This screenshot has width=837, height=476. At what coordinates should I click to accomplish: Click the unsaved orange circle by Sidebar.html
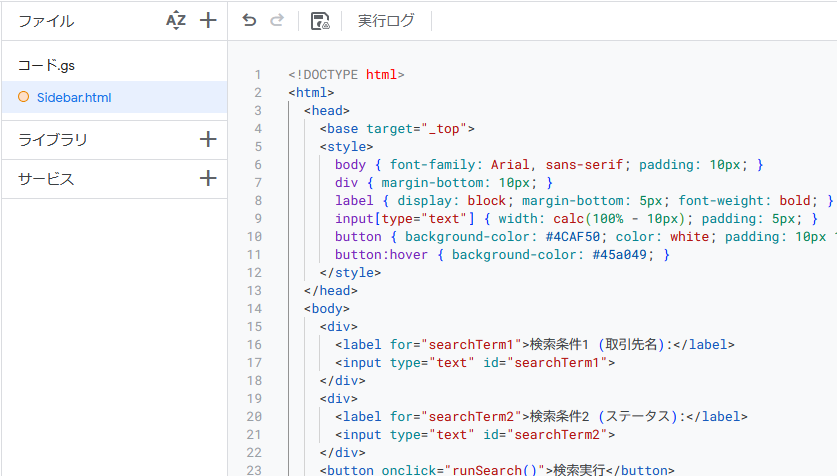23,97
